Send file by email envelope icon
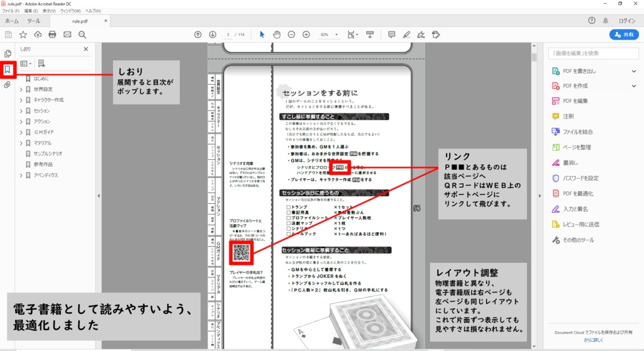The width and height of the screenshot is (644, 351). 67,35
